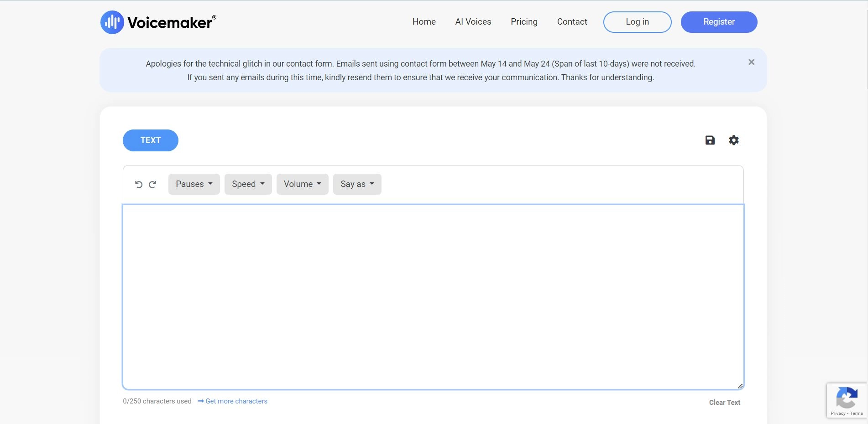Click the reCAPTCHA badge icon
The width and height of the screenshot is (868, 424).
tap(847, 398)
